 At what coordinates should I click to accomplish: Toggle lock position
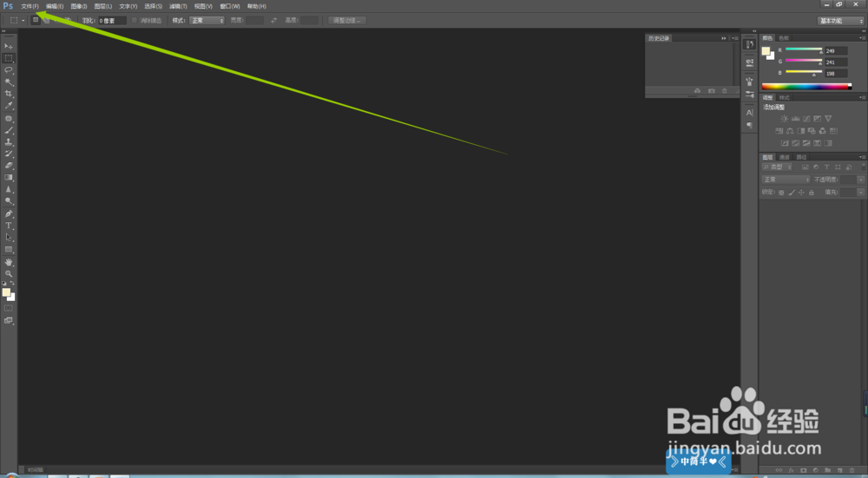point(801,193)
